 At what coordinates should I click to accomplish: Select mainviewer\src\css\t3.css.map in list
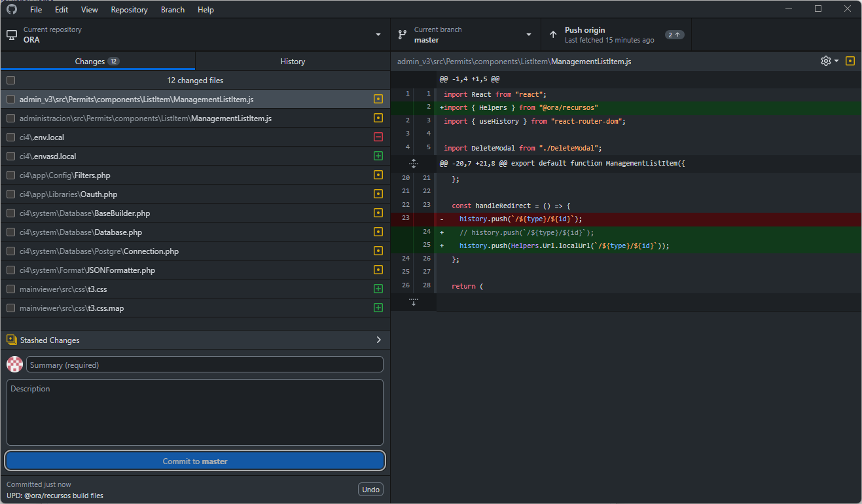pyautogui.click(x=195, y=308)
